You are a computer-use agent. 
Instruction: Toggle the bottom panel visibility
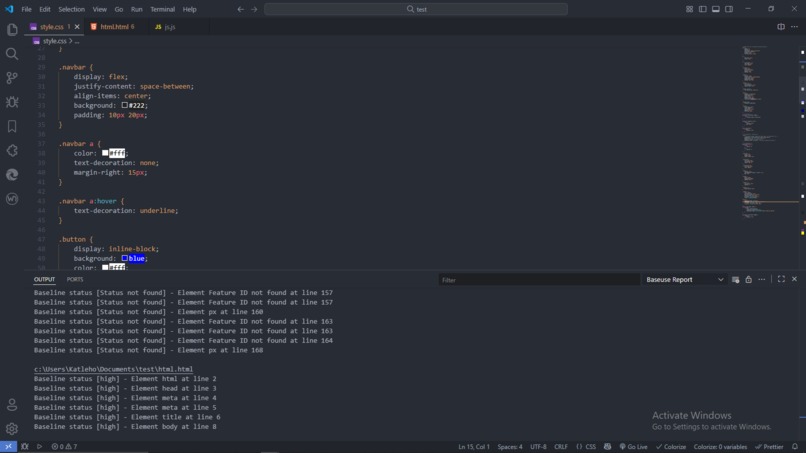pos(716,9)
